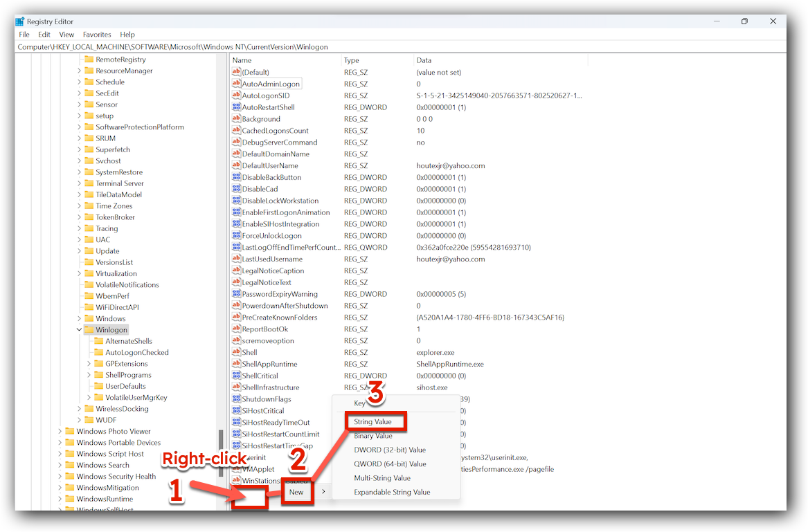The image size is (808, 532).
Task: Collapse the Winlogon key chevron
Action: click(x=78, y=329)
